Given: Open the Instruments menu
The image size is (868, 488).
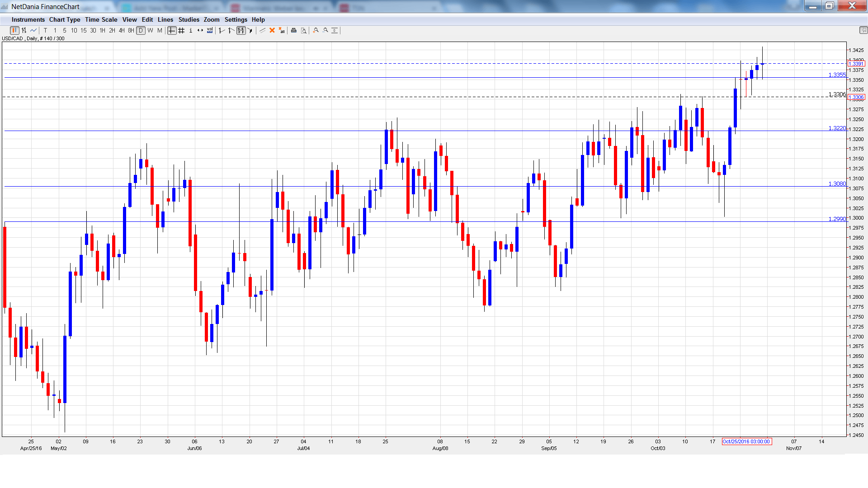Looking at the screenshot, I should [28, 19].
